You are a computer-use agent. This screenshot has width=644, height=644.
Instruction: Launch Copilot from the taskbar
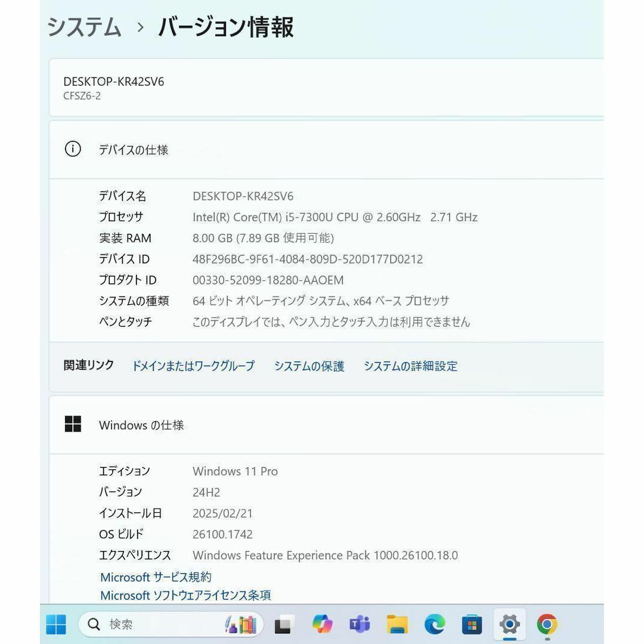(322, 624)
